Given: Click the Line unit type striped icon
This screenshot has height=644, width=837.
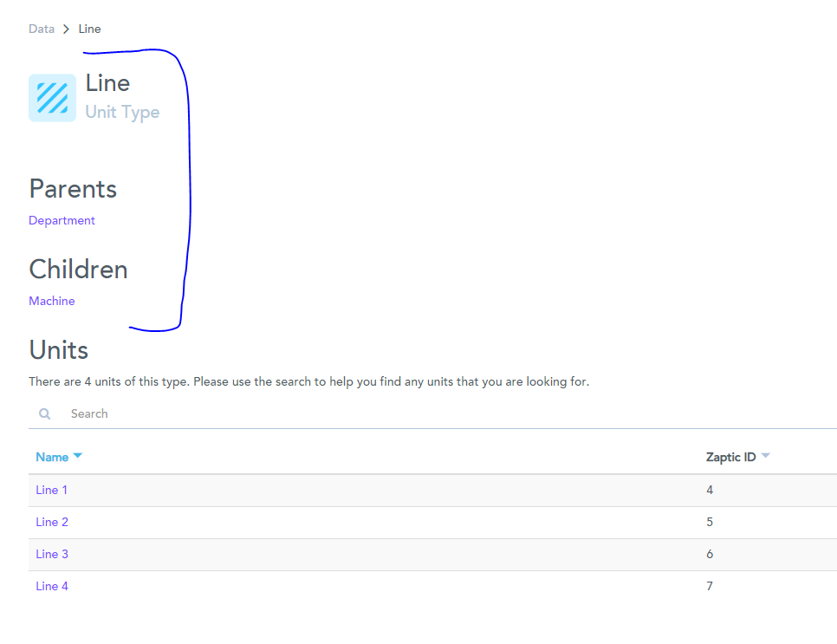Looking at the screenshot, I should [x=52, y=98].
